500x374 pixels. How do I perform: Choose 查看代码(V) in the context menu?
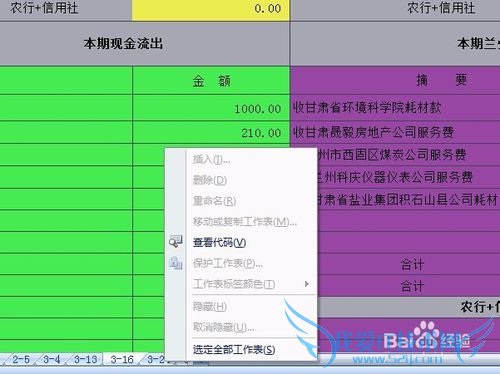(x=251, y=242)
